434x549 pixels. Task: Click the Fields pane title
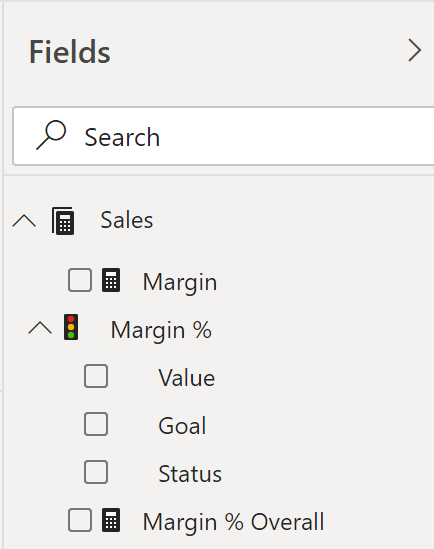pos(70,52)
